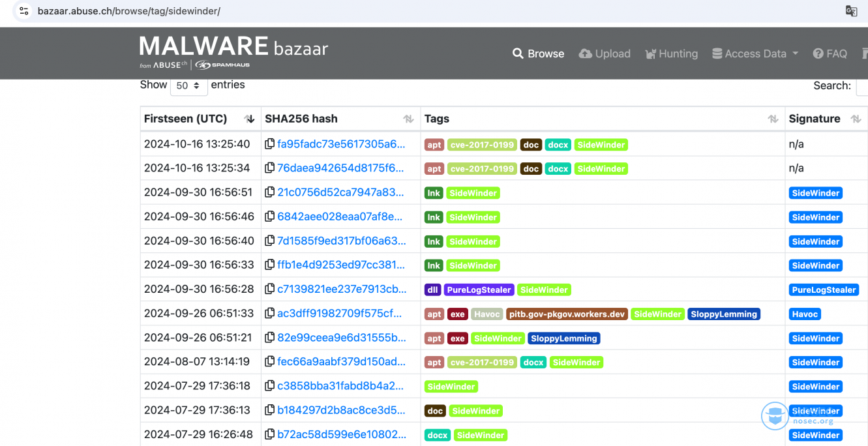
Task: Sort by Firstseen (UTC) column arrows
Action: 249,119
